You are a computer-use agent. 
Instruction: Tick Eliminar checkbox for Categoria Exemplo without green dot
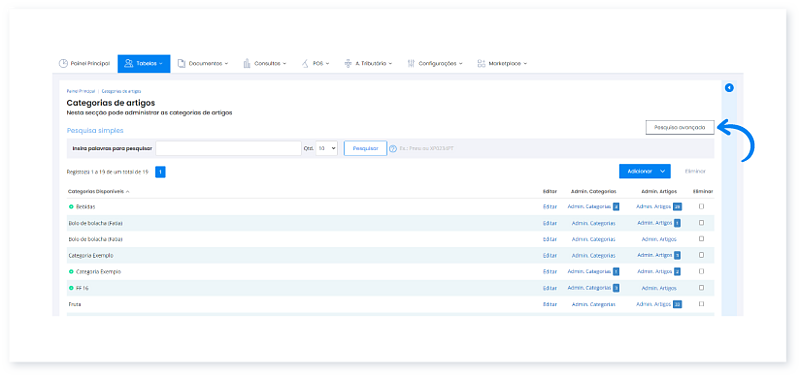[x=702, y=255]
